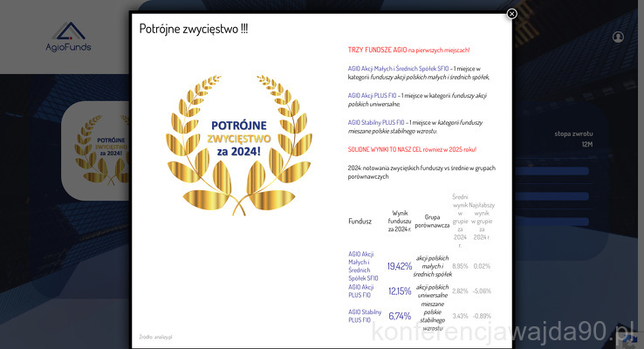Screen dimensions: 644x349
Task: Click the 'Źródło: analizy.pl' source note
Action: [155, 337]
